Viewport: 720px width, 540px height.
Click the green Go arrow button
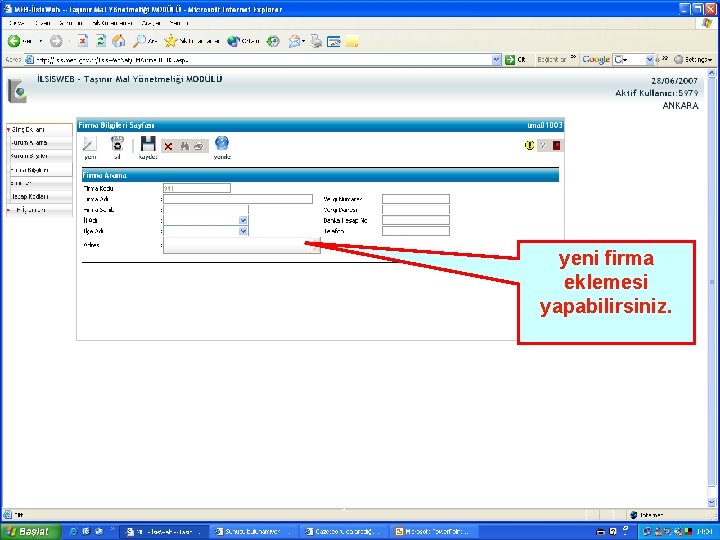(510, 60)
